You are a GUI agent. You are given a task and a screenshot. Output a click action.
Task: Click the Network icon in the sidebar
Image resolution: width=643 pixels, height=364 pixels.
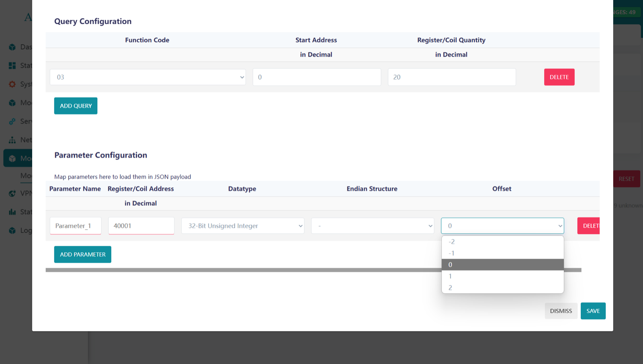(12, 140)
